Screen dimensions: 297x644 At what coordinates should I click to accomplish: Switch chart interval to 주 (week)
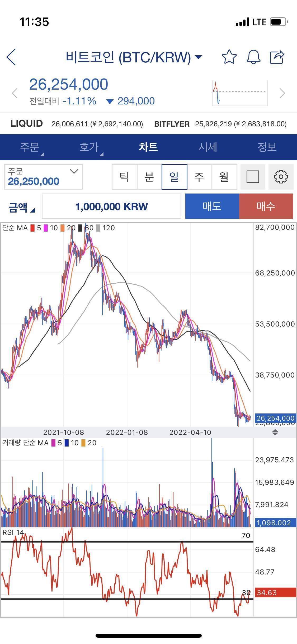(x=199, y=177)
